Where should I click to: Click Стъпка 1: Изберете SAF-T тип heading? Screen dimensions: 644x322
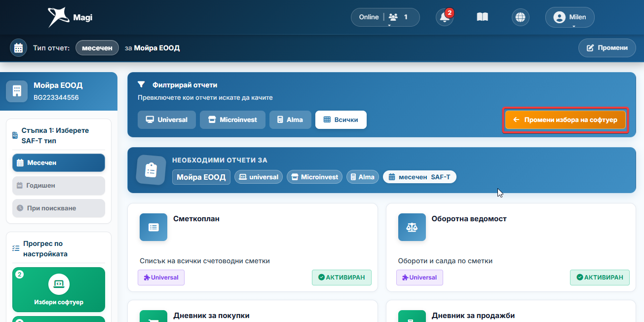pyautogui.click(x=55, y=136)
